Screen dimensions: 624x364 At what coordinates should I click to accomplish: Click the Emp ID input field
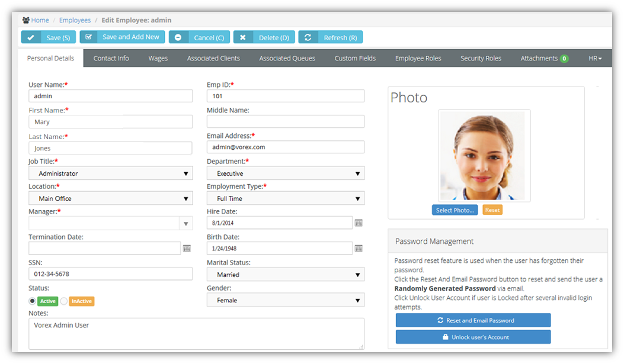286,96
